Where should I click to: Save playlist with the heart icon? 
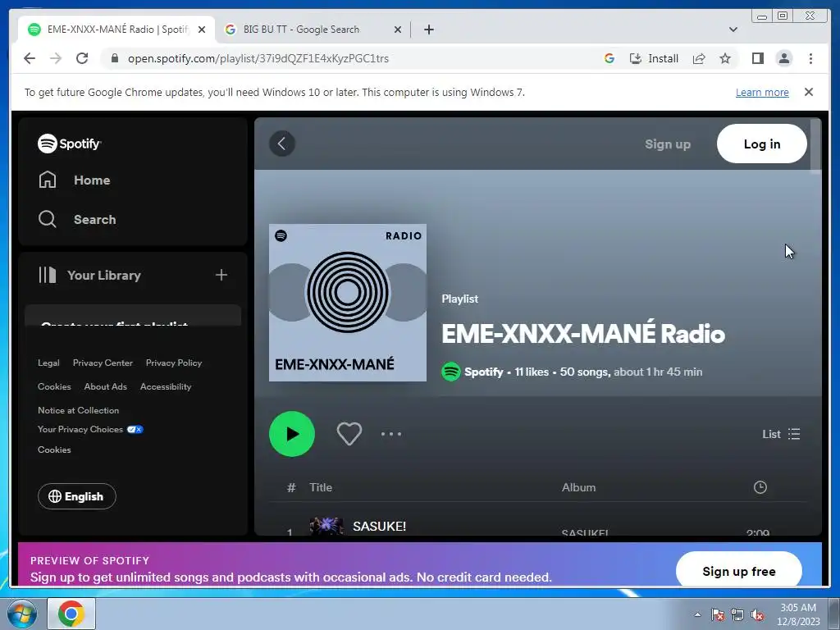349,434
